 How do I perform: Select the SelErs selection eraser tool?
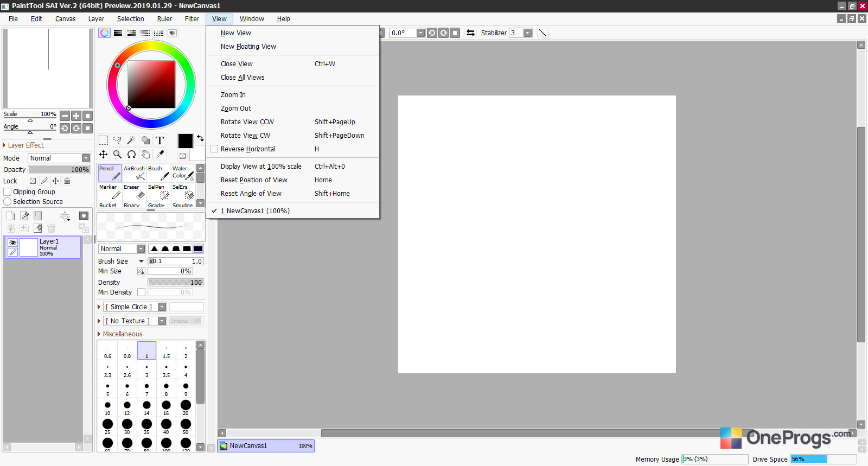pyautogui.click(x=183, y=191)
